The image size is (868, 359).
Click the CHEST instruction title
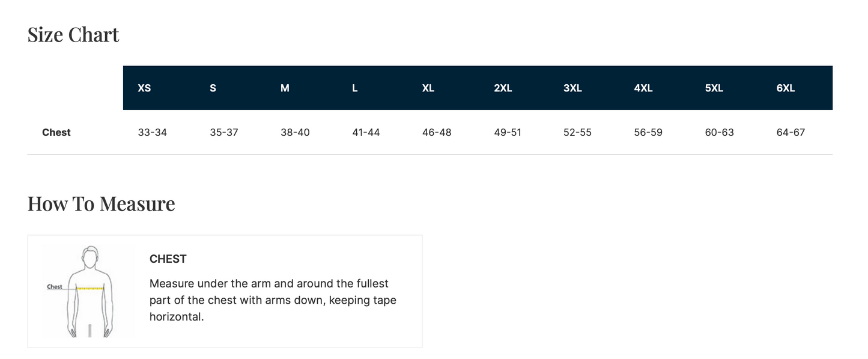click(x=168, y=259)
